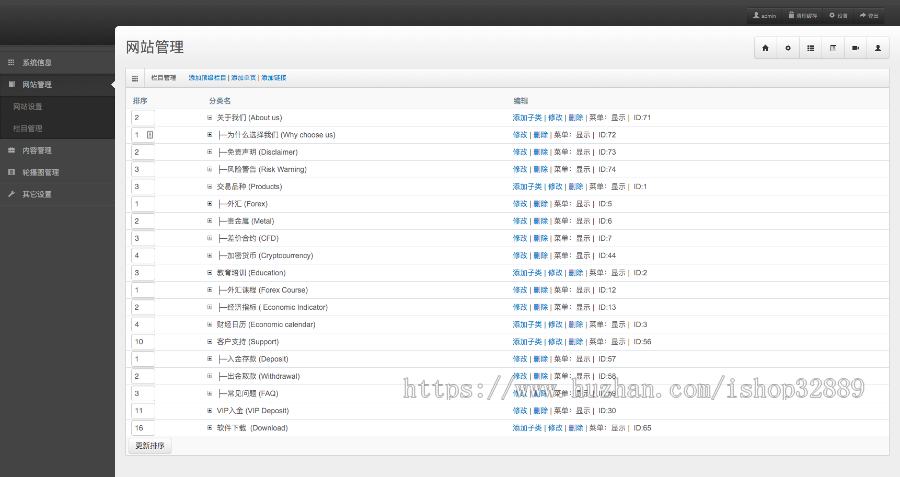Click 删除 for the Risk Warning row
900x477 pixels.
(x=541, y=169)
